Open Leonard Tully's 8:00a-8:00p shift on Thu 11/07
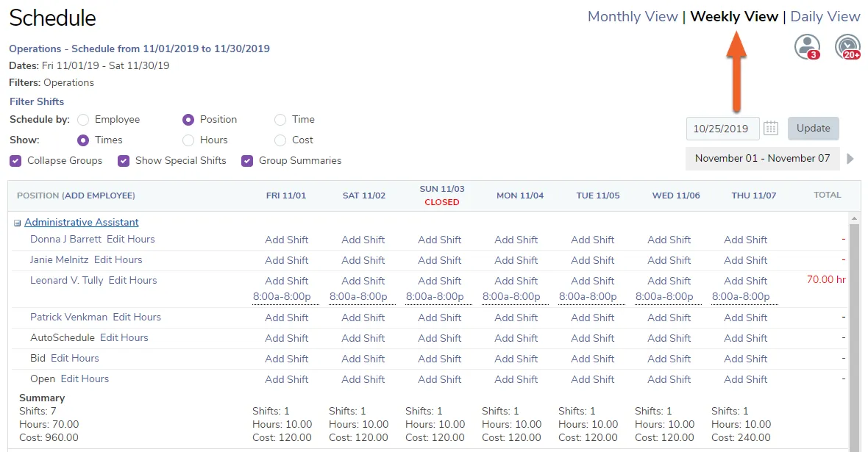868x452 pixels. click(741, 296)
